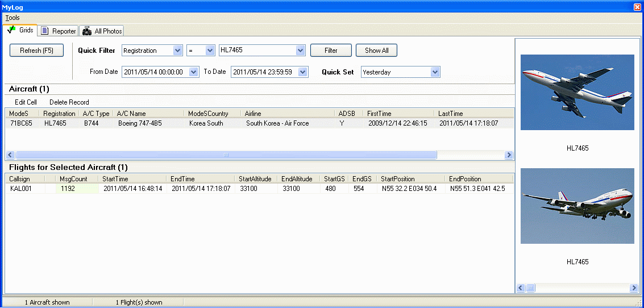Select ModeS cell 71BC65
Viewport: 644px width, 308px height.
click(22, 123)
